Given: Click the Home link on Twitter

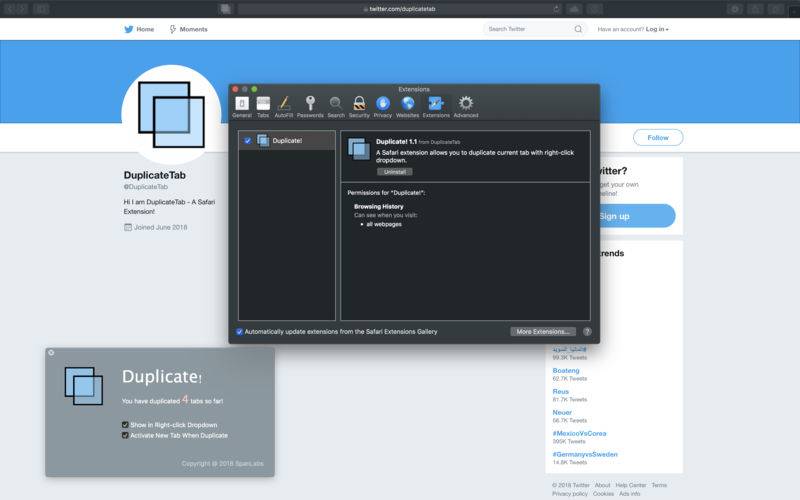Looking at the screenshot, I should [x=145, y=29].
